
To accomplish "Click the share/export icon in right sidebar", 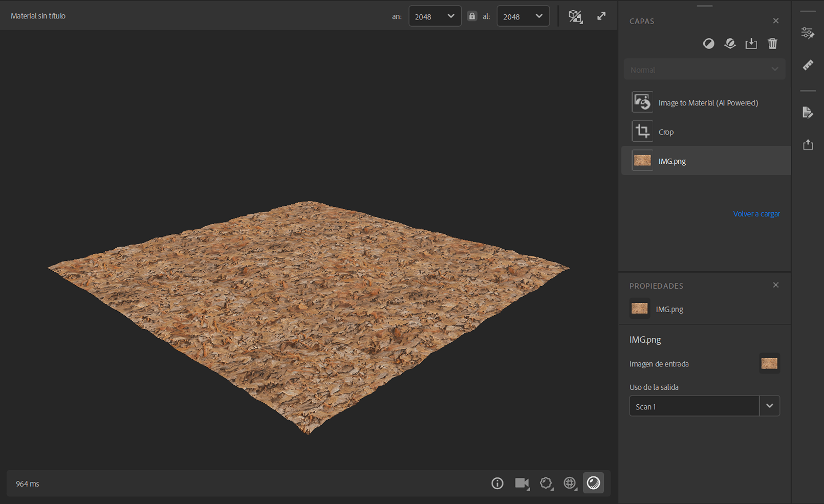I will pyautogui.click(x=808, y=145).
